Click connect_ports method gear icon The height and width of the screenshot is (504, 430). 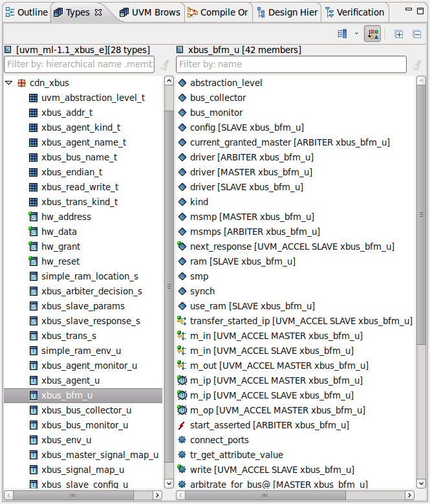coord(182,440)
